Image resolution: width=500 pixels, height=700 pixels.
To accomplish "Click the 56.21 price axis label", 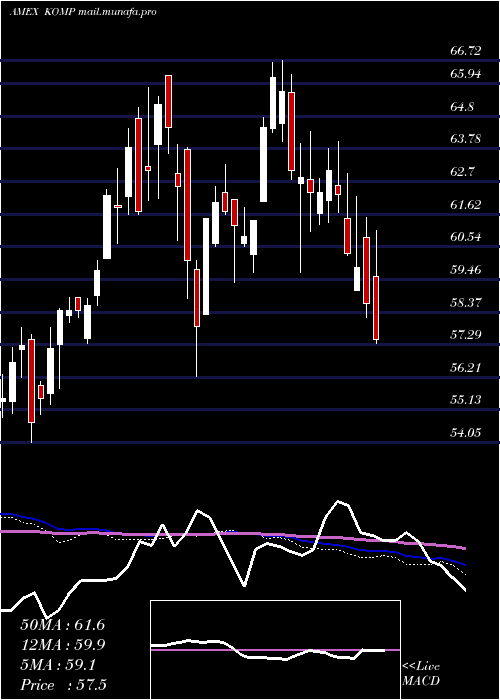I will pos(466,368).
